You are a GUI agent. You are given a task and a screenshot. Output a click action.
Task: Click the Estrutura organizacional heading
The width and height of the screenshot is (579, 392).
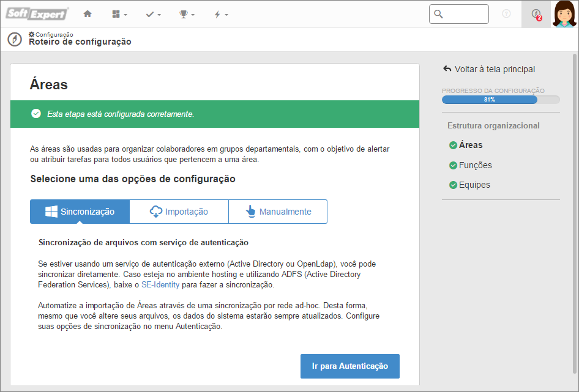(493, 125)
